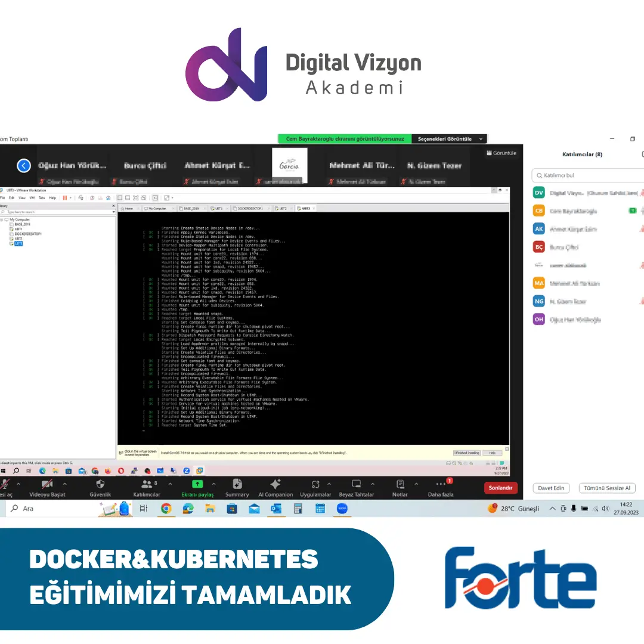Open the VMware File menu
Screen dimensions: 644x644
[x=2, y=197]
